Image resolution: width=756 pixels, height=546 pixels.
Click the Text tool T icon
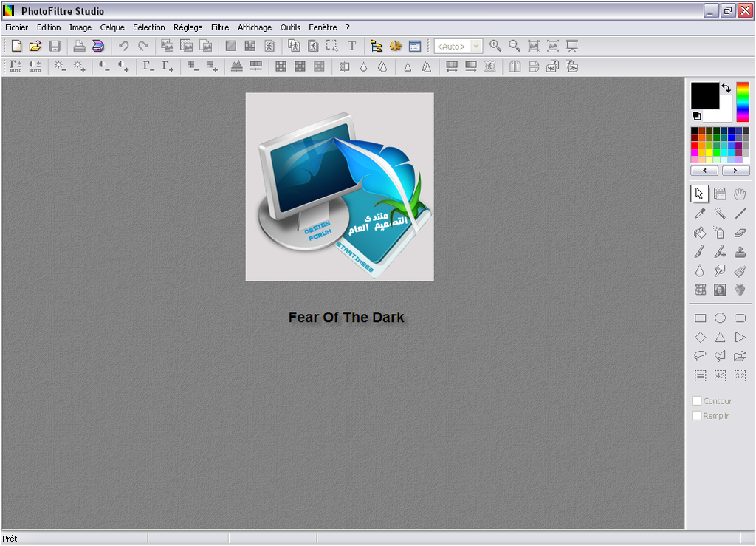351,46
